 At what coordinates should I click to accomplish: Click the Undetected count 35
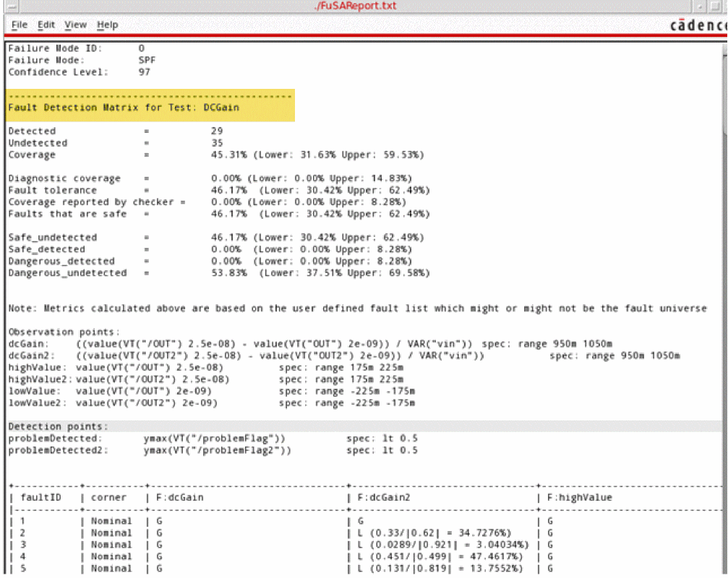click(216, 143)
